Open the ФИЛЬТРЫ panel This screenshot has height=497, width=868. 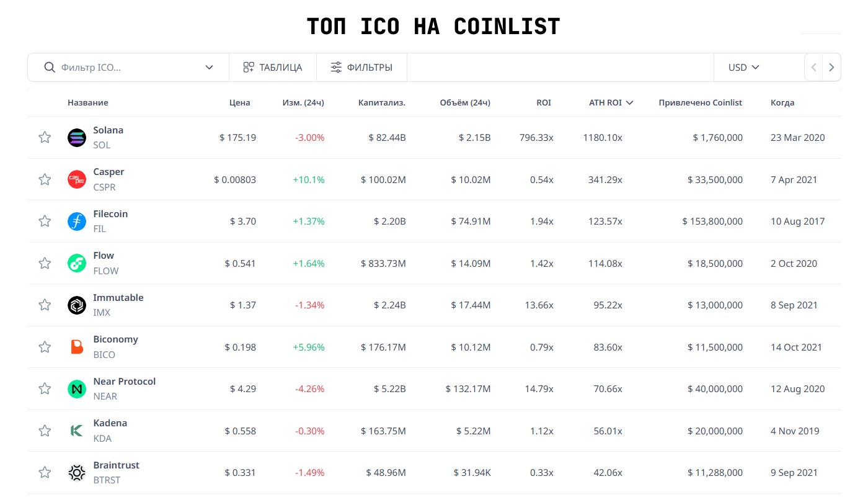(361, 67)
